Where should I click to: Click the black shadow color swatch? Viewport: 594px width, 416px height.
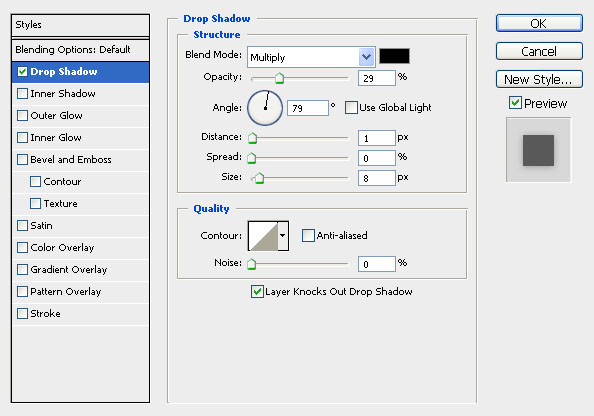[394, 56]
